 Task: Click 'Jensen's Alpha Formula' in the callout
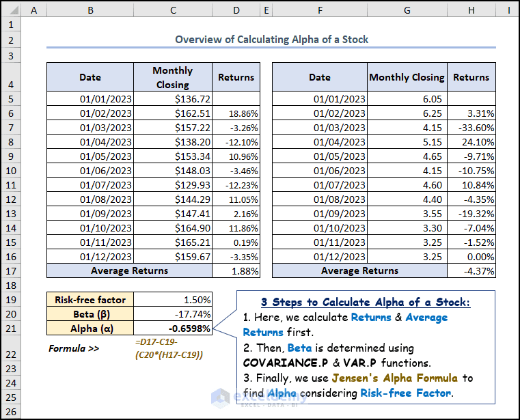395,378
